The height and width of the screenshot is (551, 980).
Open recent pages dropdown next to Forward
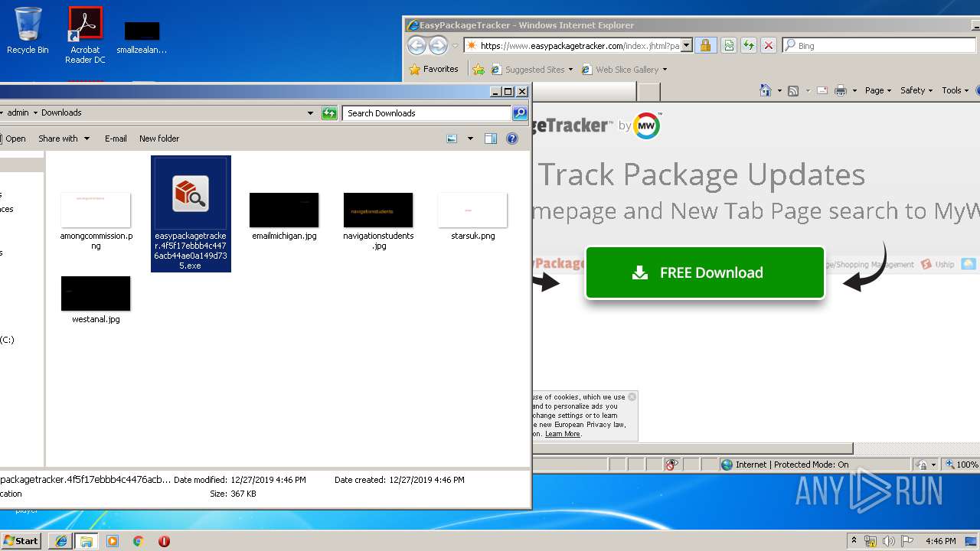tap(455, 46)
